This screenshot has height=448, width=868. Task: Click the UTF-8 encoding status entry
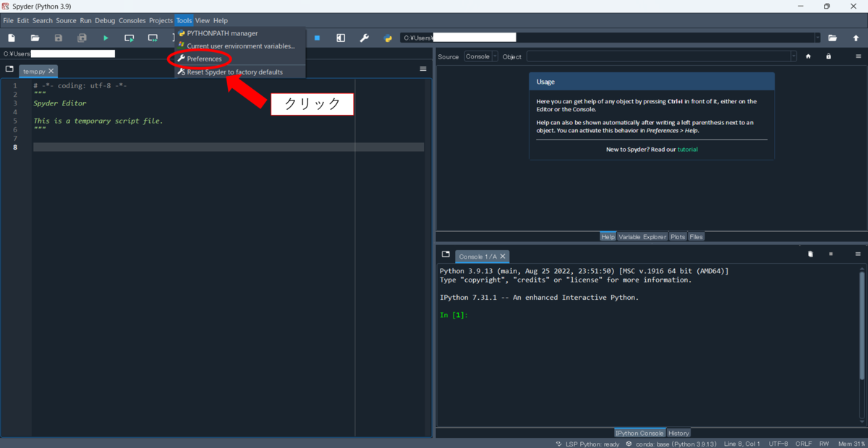(778, 444)
